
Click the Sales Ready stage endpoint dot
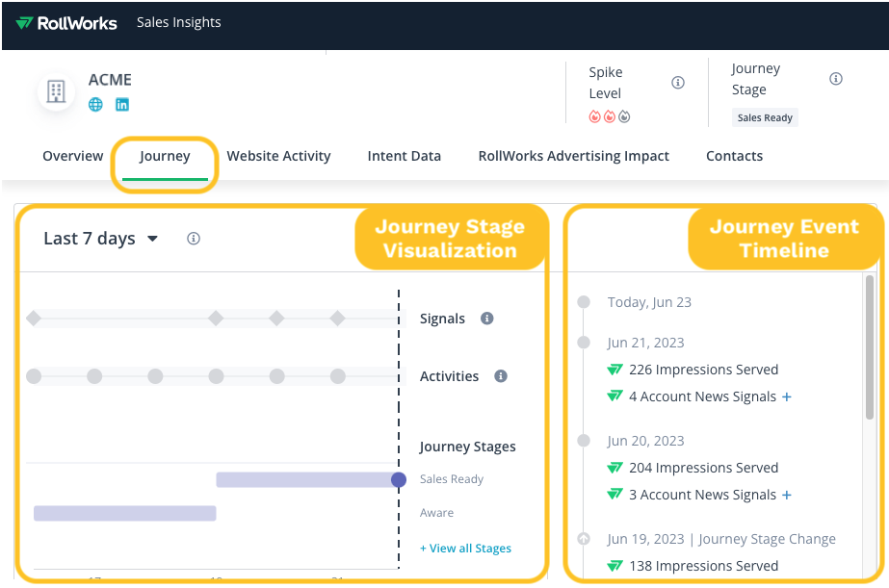[399, 479]
